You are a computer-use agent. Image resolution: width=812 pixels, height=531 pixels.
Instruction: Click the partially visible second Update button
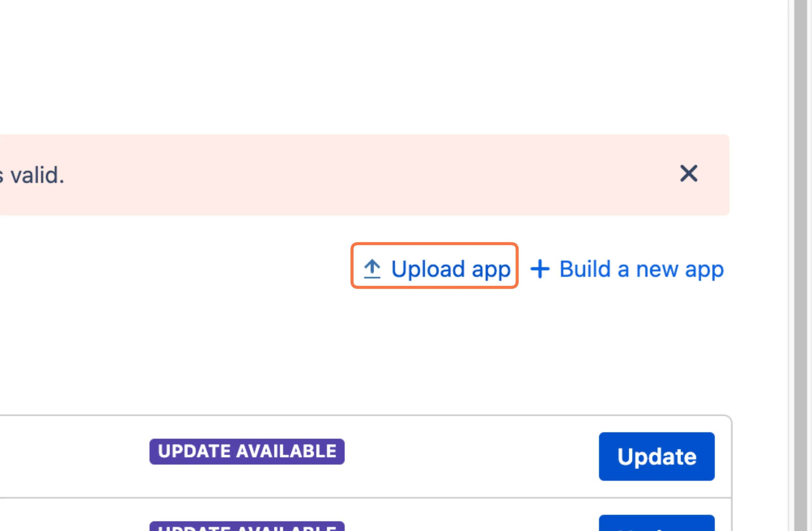656,523
